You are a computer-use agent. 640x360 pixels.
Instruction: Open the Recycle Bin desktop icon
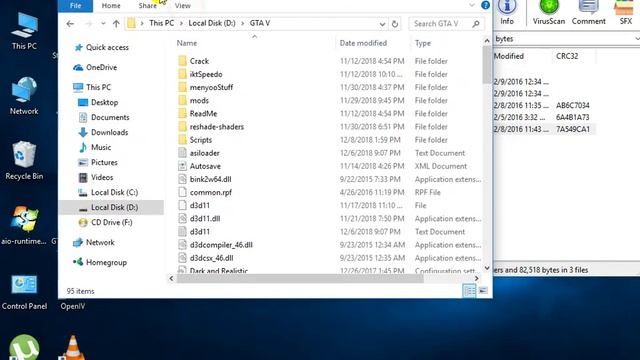(24, 161)
